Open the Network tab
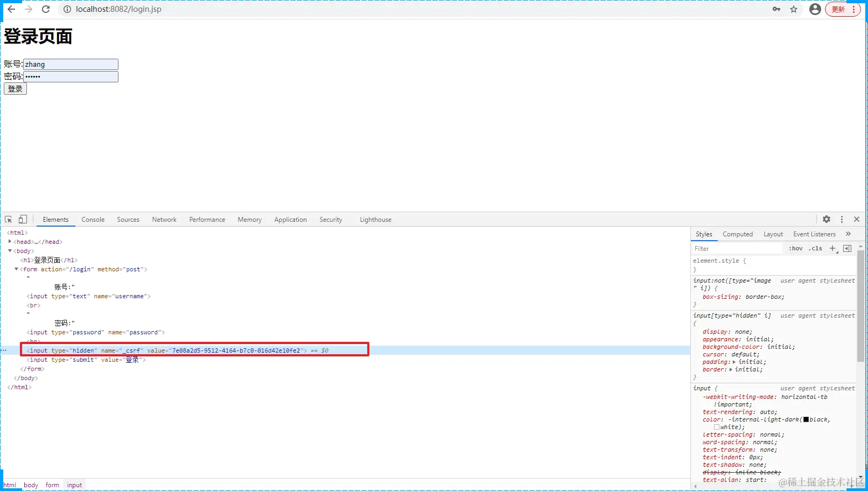 tap(164, 220)
